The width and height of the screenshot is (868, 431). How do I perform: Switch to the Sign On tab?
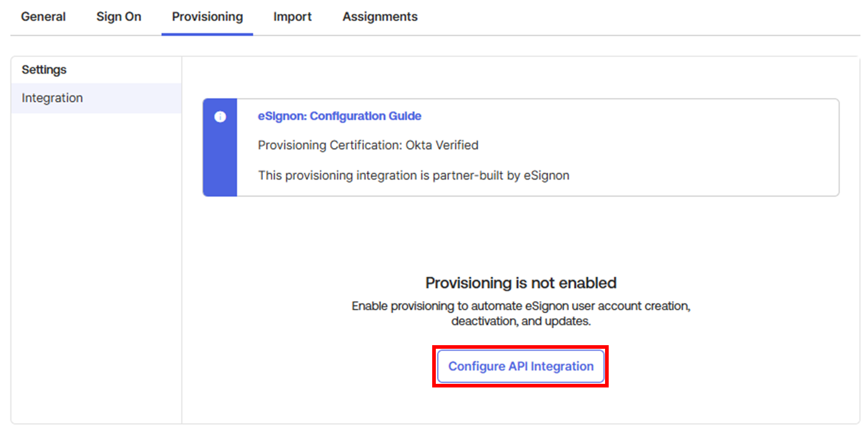click(x=118, y=17)
